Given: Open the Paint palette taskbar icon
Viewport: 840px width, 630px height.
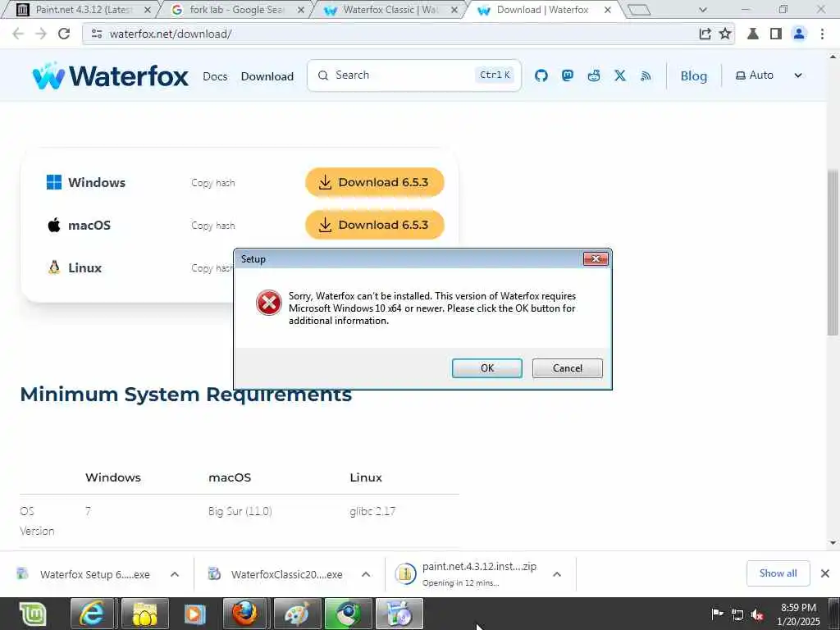Looking at the screenshot, I should click(297, 614).
